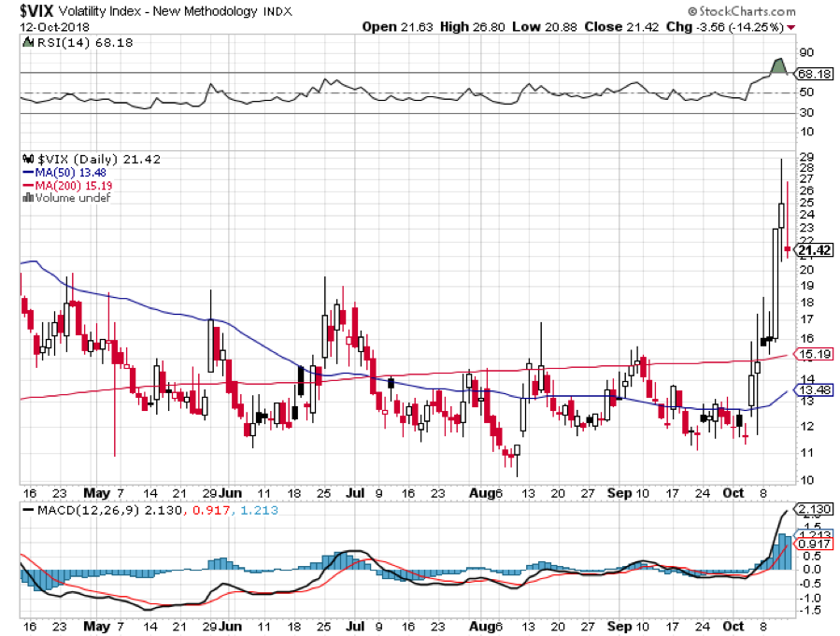Click the 15.19 MA(200) axis value tag
The height and width of the screenshot is (636, 840).
click(x=812, y=355)
